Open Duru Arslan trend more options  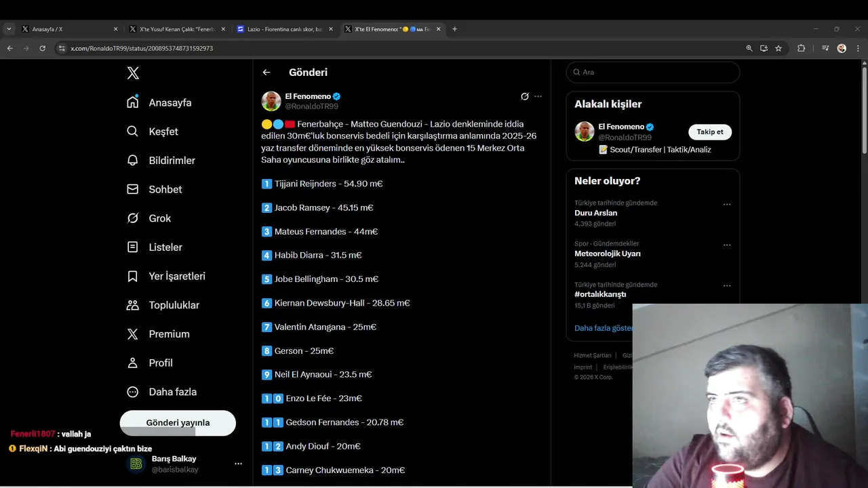727,204
